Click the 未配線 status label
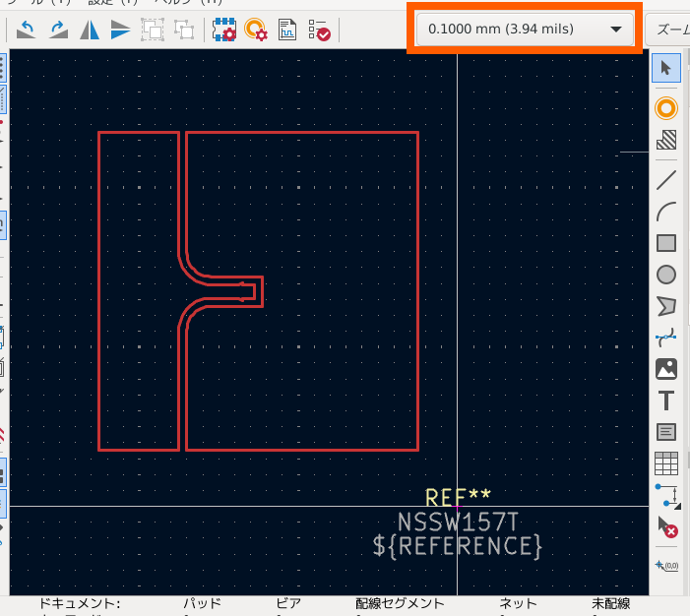 point(611,603)
